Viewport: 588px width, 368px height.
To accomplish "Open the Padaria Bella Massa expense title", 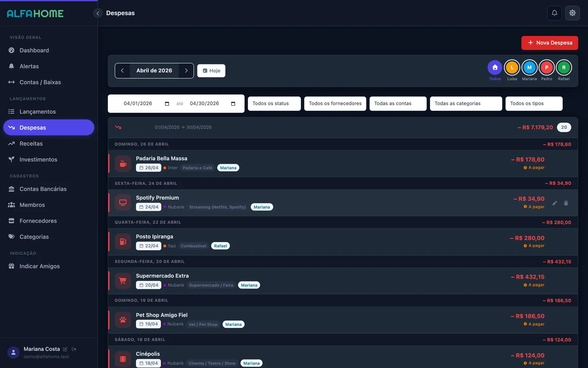I will (162, 159).
